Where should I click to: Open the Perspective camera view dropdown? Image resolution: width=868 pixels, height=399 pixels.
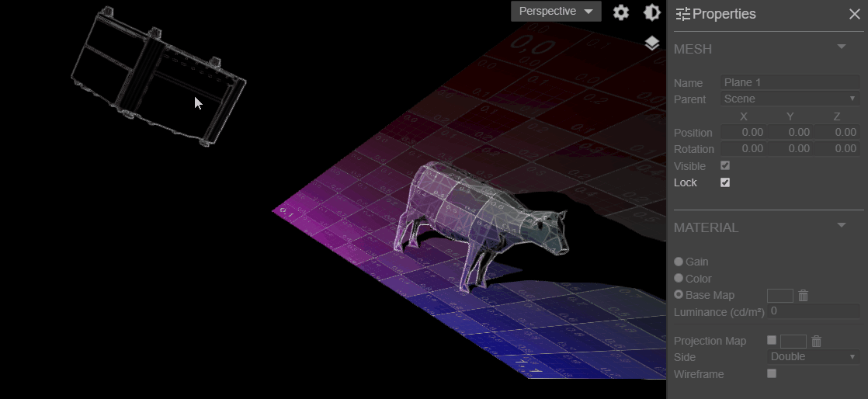(x=556, y=12)
